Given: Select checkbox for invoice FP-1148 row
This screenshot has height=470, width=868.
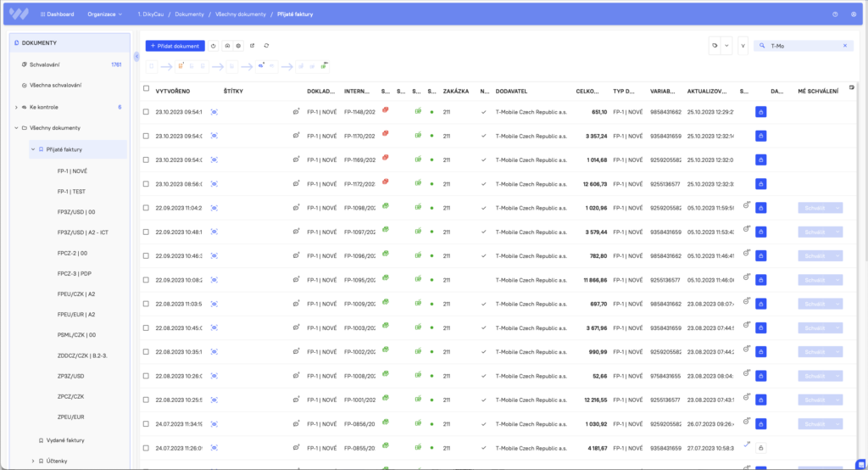Looking at the screenshot, I should tap(147, 112).
